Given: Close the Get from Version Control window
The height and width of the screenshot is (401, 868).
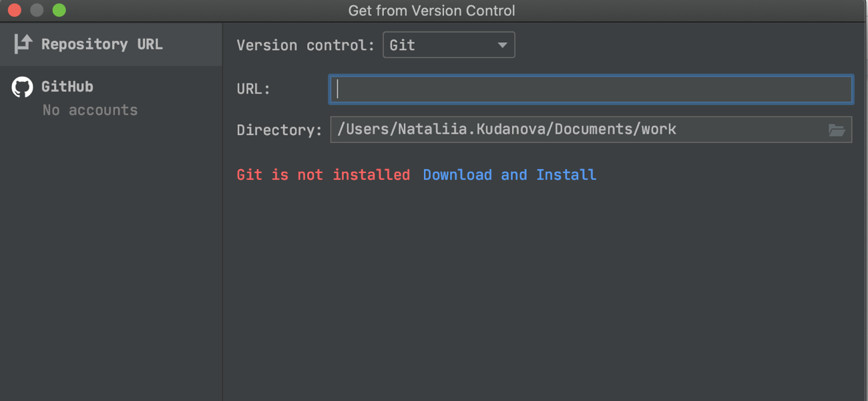Looking at the screenshot, I should 15,10.
